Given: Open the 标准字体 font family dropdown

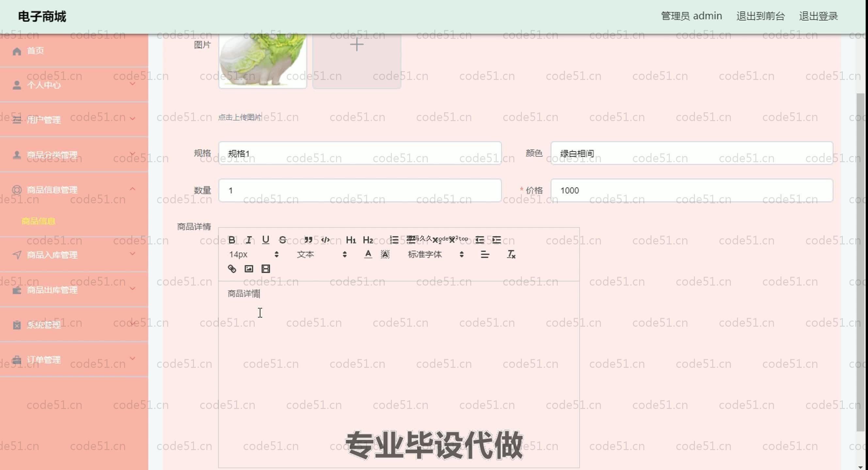Looking at the screenshot, I should point(435,254).
